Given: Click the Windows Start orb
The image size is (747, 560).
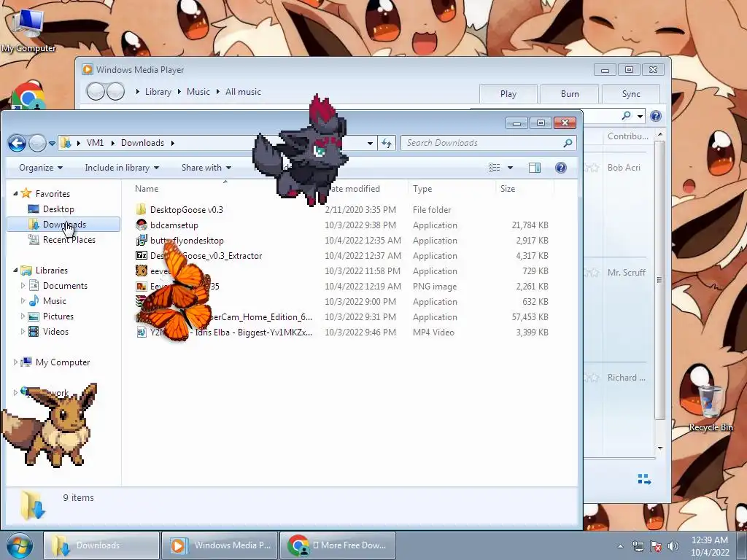Looking at the screenshot, I should point(20,545).
